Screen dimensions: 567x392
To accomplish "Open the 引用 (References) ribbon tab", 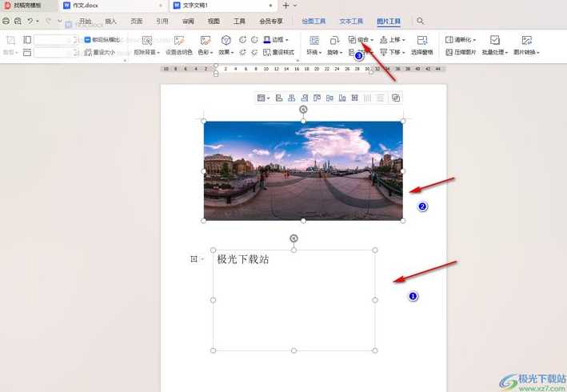I will click(162, 22).
